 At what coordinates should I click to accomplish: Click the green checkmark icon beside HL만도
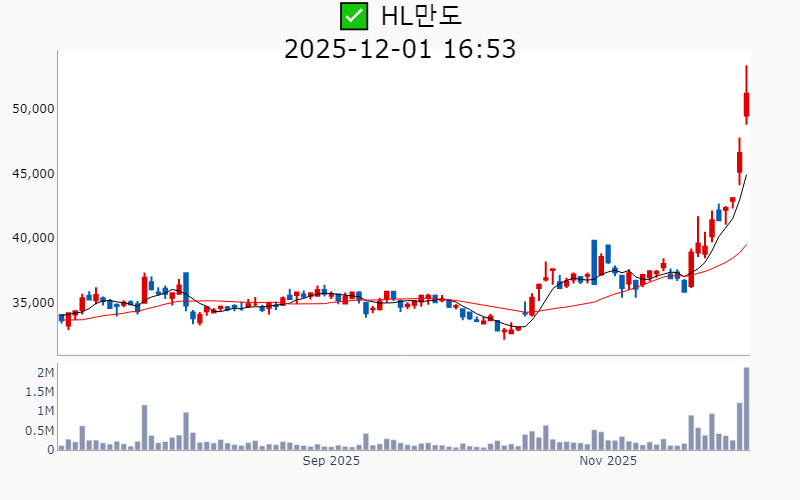coord(354,16)
